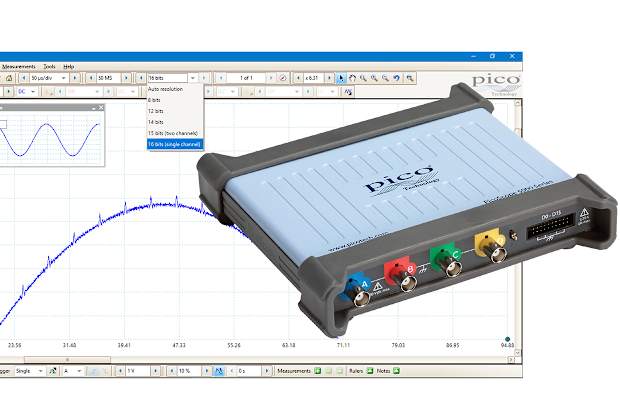Increase pre-trigger percent right arrow
Viewport: 620px width, 413px height.
(206, 371)
